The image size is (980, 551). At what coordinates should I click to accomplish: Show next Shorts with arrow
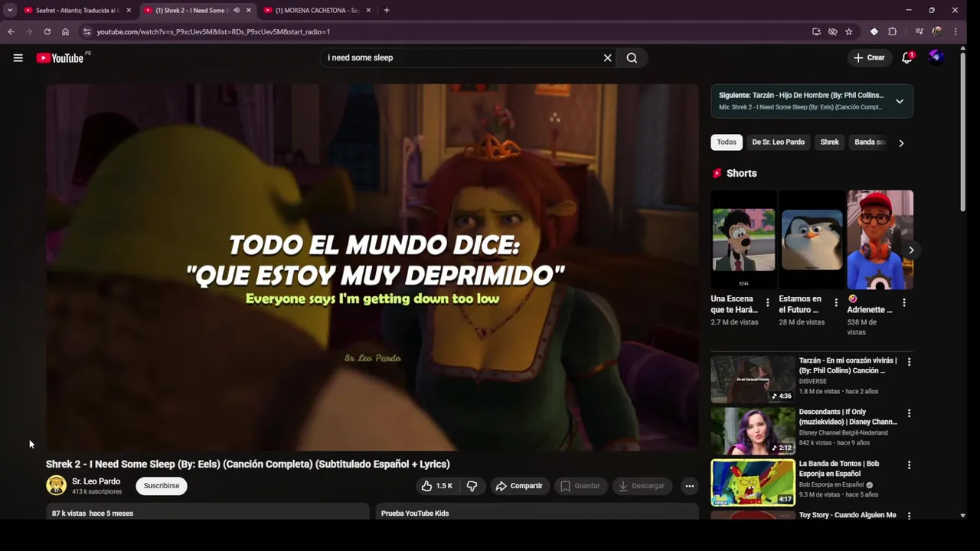(x=911, y=250)
